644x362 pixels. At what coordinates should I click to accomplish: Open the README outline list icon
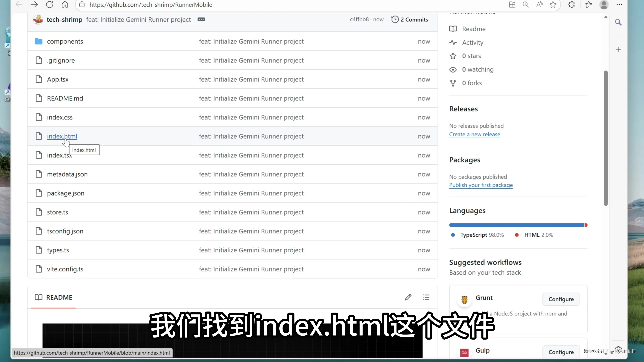pos(426,297)
